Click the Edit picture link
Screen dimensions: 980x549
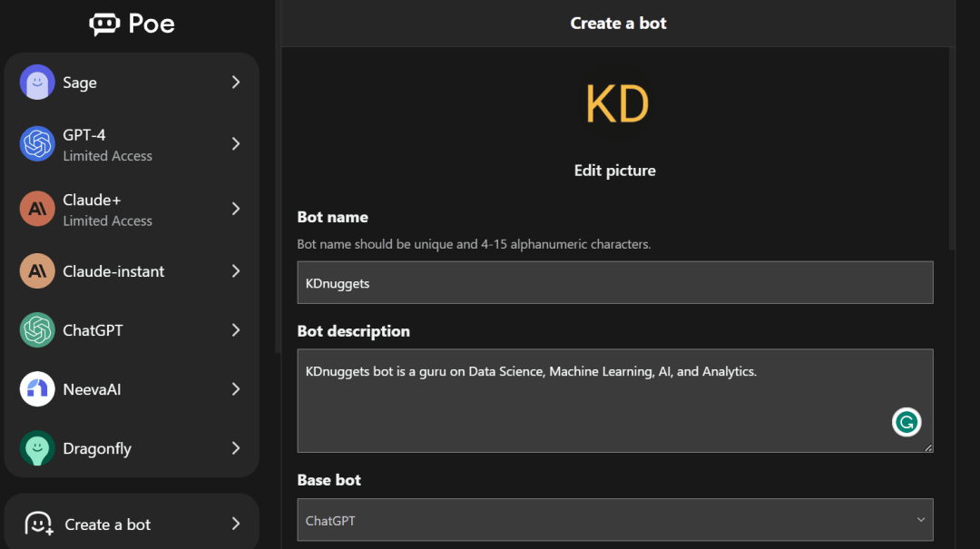(614, 171)
